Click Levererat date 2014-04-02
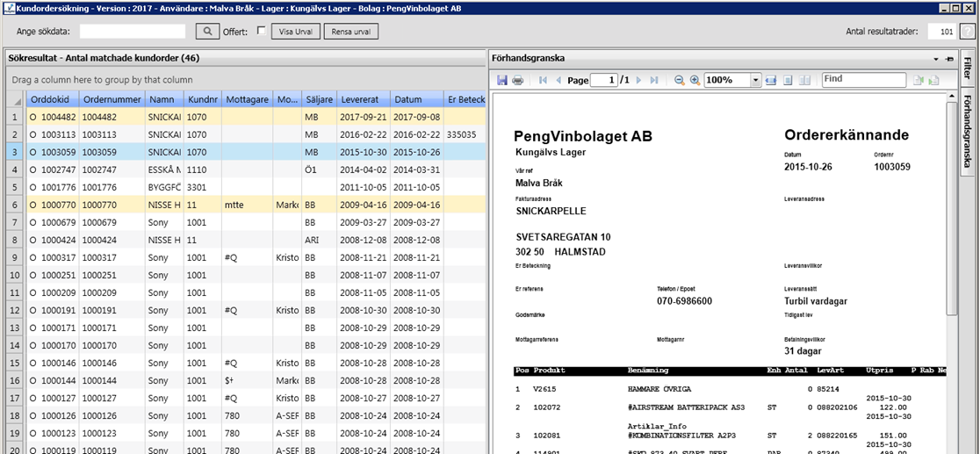This screenshot has height=454, width=980. tap(364, 169)
